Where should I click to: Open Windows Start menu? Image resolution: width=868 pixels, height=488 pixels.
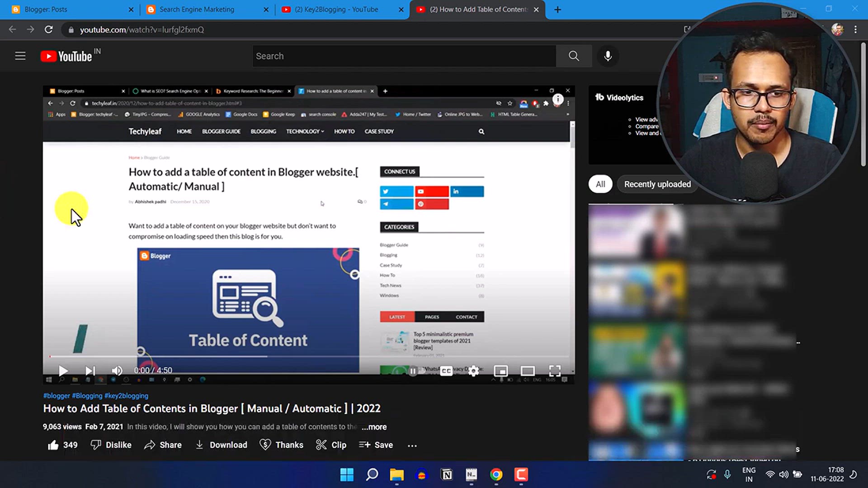(347, 474)
